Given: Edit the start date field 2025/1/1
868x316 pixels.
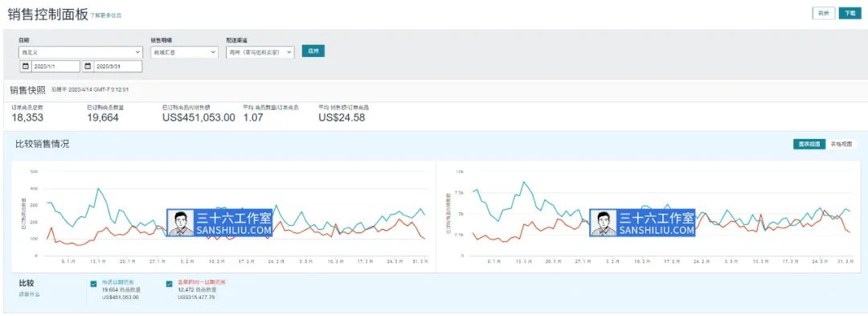Looking at the screenshot, I should [x=55, y=67].
